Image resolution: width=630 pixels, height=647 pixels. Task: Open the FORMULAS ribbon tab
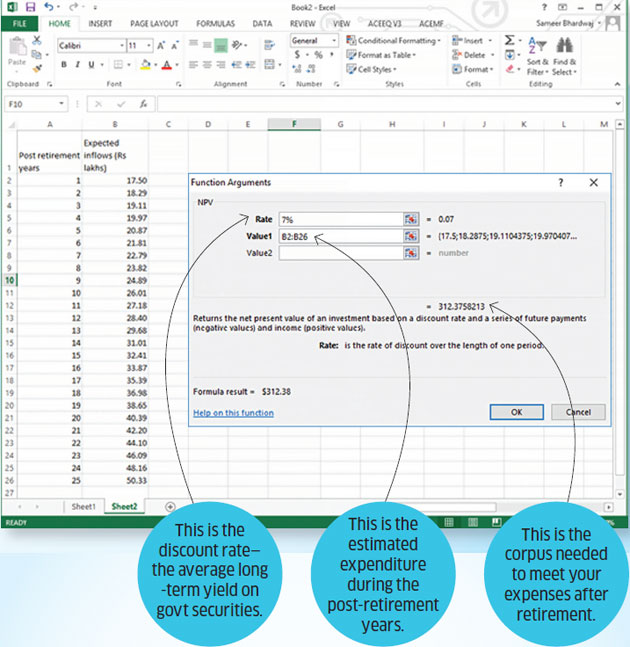(x=215, y=23)
